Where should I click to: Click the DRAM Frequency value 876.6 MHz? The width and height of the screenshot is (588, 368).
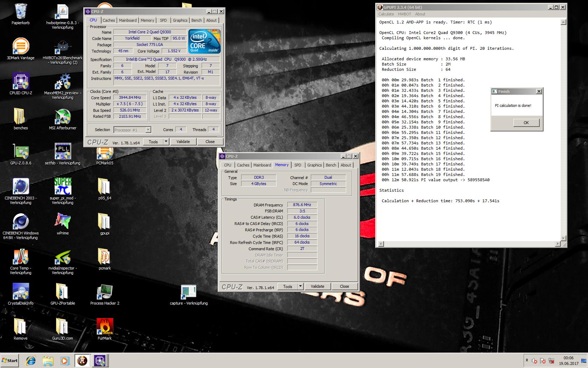[x=302, y=205]
